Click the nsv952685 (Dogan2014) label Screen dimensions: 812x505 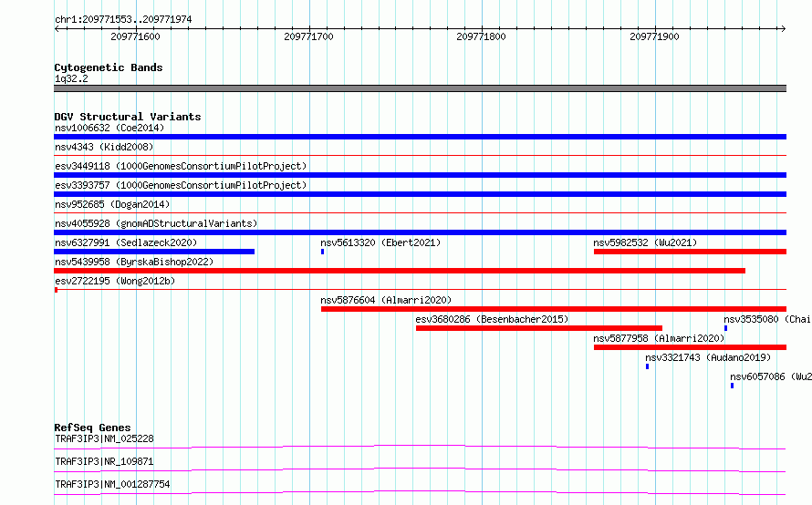(x=112, y=204)
